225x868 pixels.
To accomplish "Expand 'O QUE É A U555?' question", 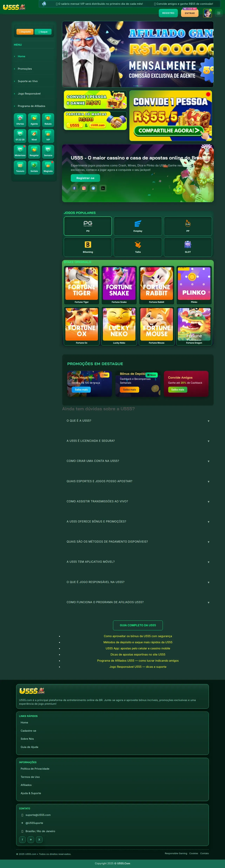I will pyautogui.click(x=138, y=421).
